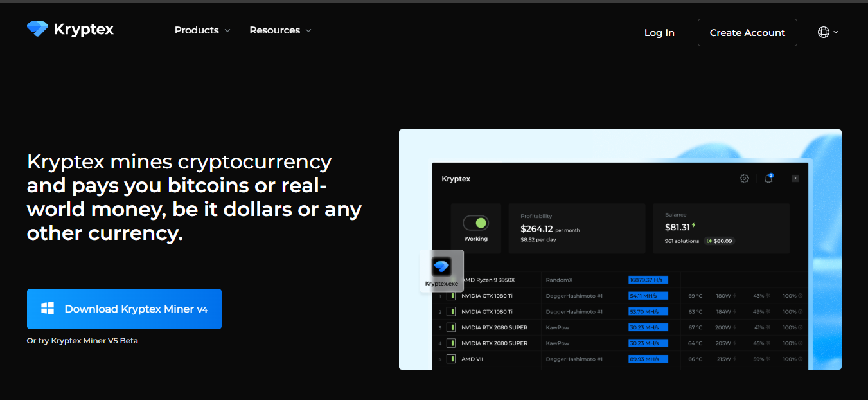Viewport: 868px width, 400px height.
Task: Toggle the AMD VII device switch
Action: (451, 359)
